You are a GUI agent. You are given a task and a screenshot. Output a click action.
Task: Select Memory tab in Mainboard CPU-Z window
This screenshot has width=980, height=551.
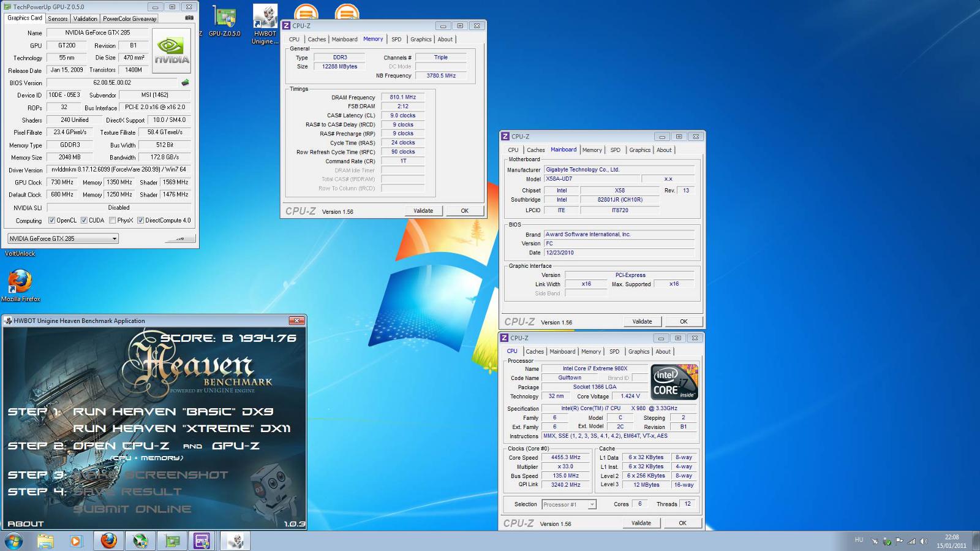[592, 150]
